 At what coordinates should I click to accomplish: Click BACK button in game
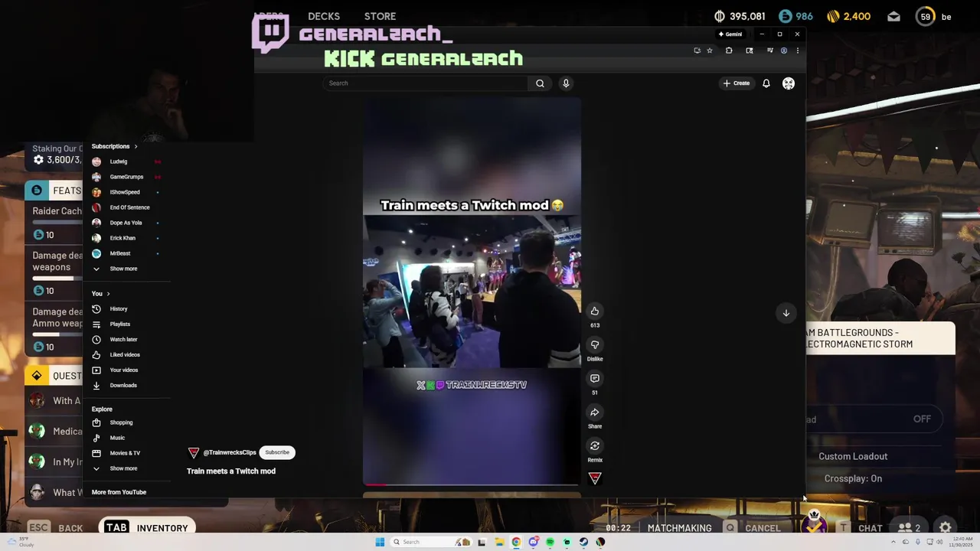click(56, 528)
